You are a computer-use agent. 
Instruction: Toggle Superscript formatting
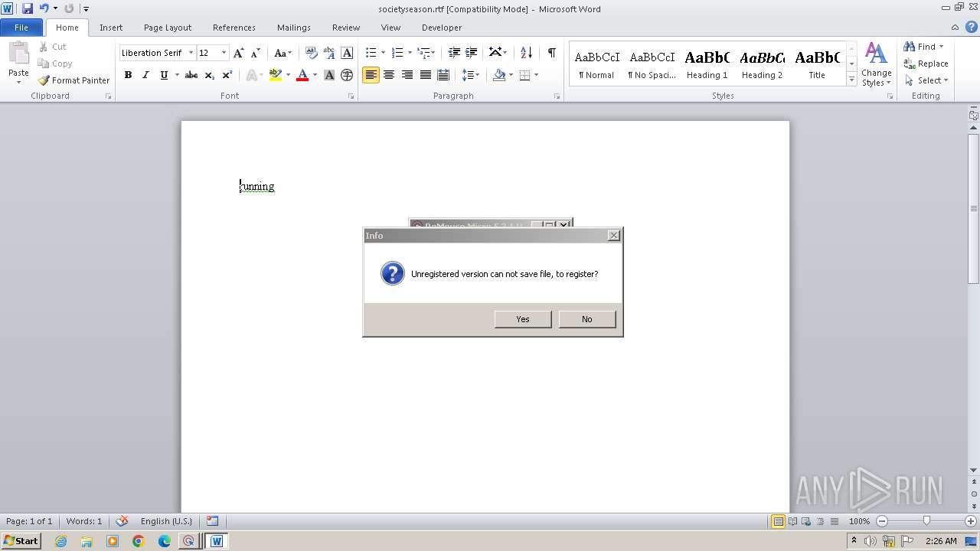[x=227, y=75]
